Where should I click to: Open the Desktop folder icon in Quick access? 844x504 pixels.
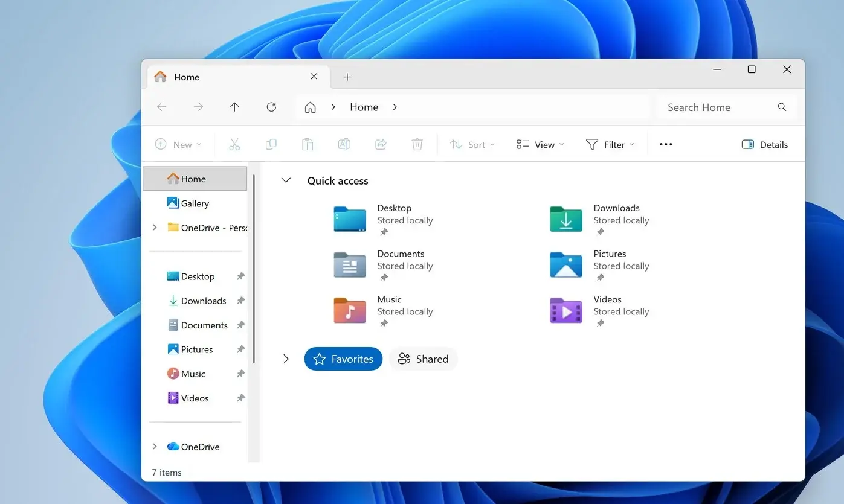350,220
